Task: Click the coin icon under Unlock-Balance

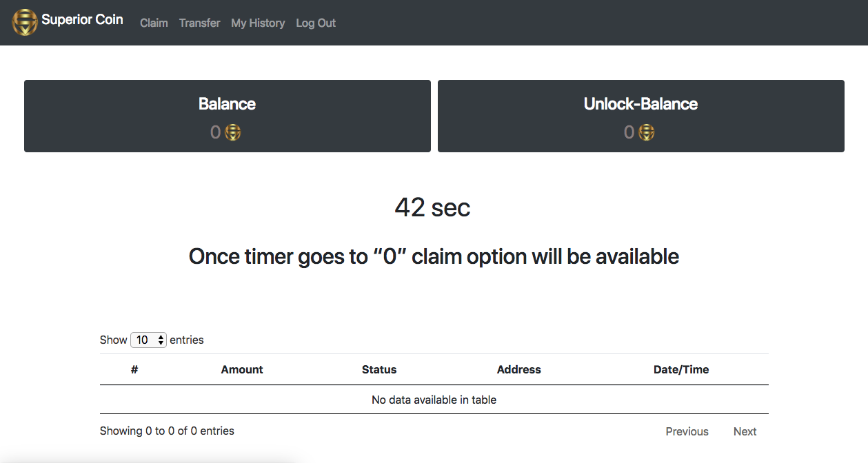Action: [x=647, y=132]
